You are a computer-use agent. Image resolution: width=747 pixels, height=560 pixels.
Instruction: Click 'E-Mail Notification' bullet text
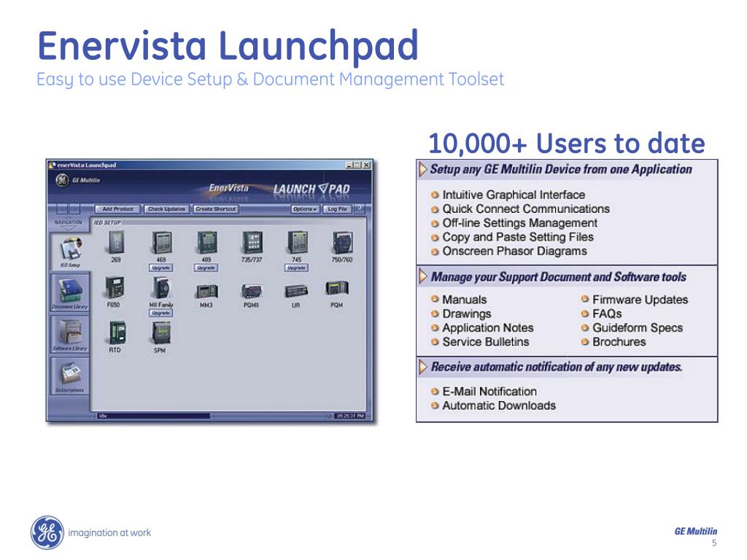[x=489, y=392]
